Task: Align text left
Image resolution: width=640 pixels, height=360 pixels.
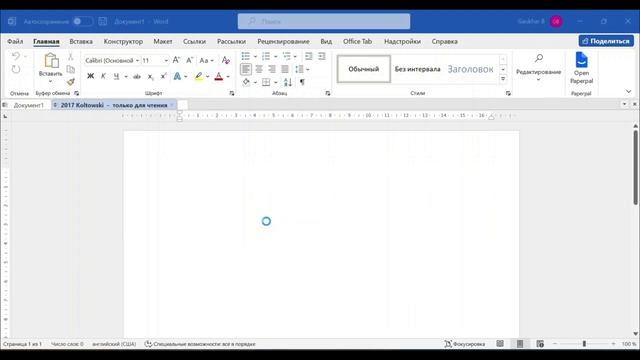Action: [x=246, y=69]
